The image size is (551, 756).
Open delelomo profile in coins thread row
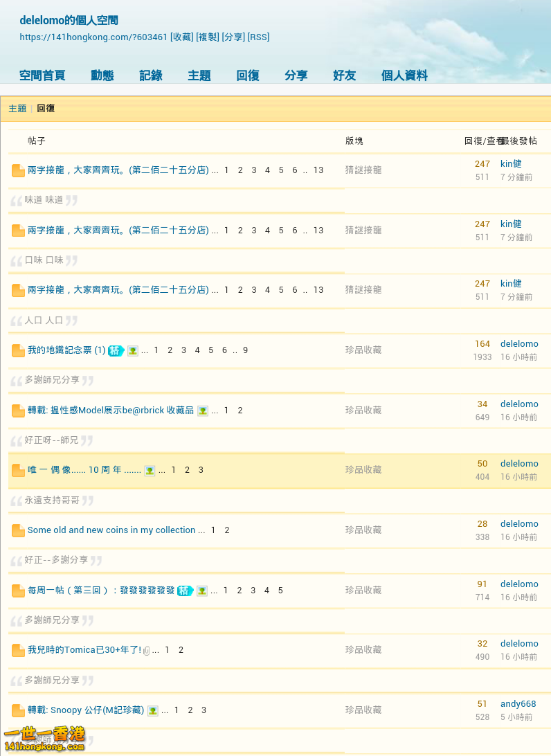coord(519,523)
